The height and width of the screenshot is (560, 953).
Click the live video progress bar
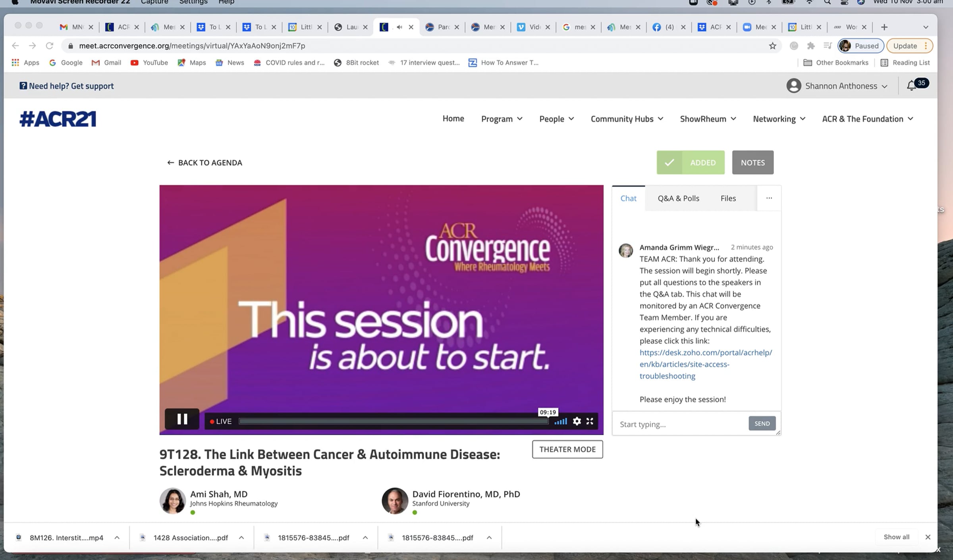click(393, 421)
